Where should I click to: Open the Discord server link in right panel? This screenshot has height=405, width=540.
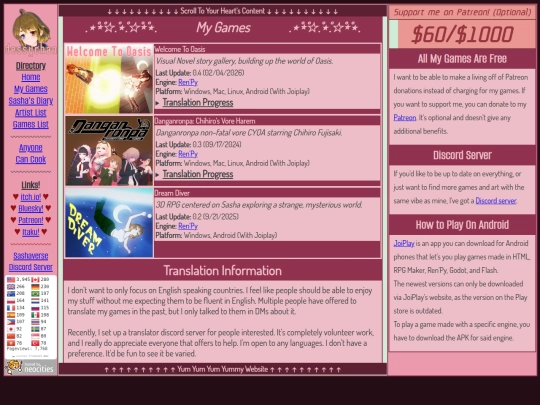click(x=496, y=201)
